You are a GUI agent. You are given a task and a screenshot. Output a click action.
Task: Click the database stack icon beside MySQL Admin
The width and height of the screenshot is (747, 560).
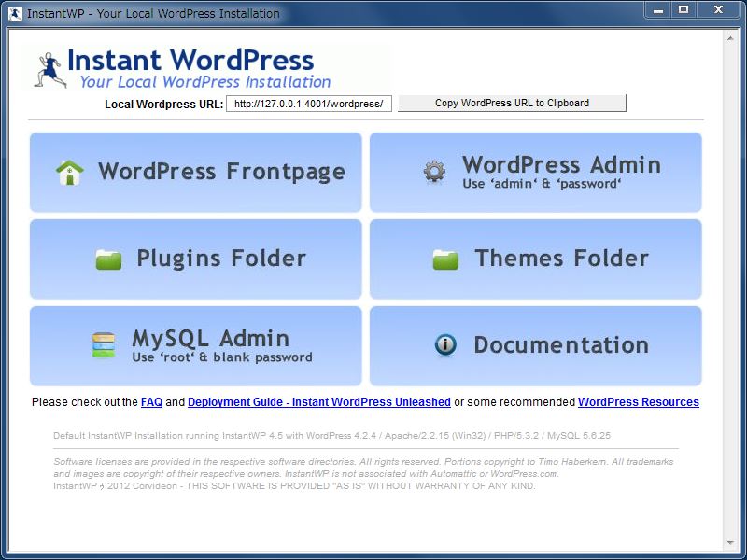pyautogui.click(x=104, y=345)
